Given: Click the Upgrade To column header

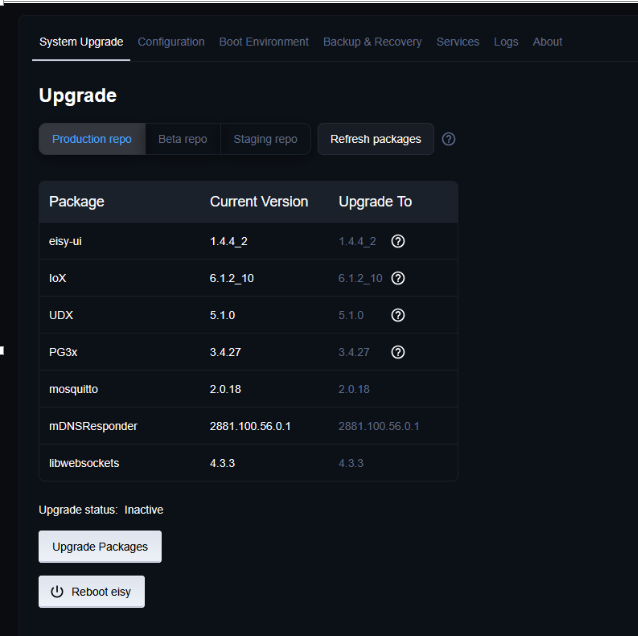Looking at the screenshot, I should [375, 202].
